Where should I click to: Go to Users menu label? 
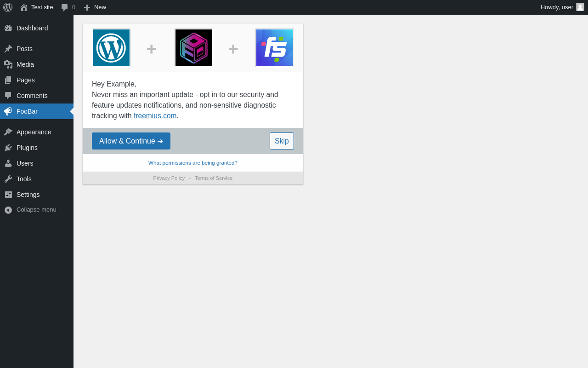25,163
